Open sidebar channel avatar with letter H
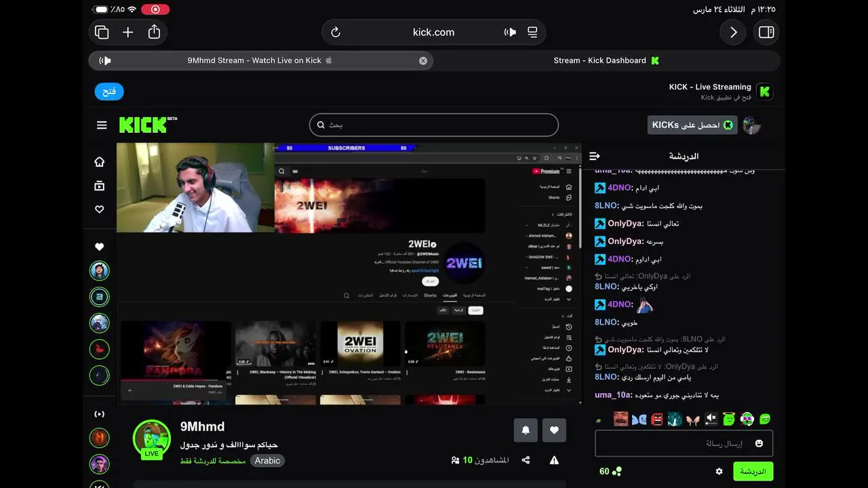Screen dimensions: 868x488 coord(100,438)
